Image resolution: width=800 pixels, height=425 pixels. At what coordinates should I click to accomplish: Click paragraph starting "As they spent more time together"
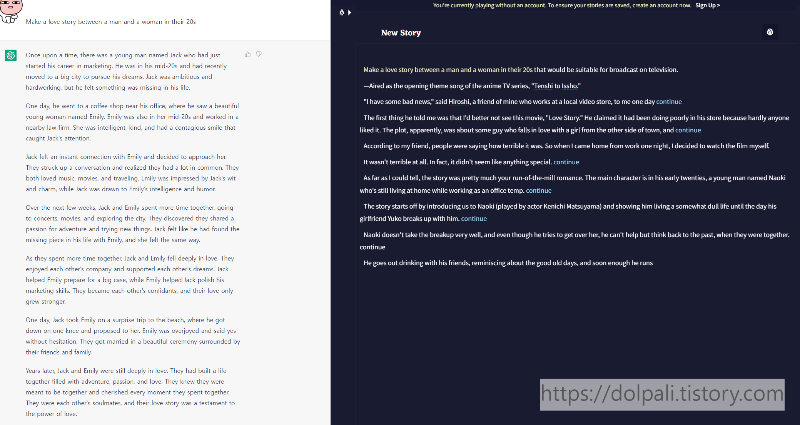tap(130, 280)
